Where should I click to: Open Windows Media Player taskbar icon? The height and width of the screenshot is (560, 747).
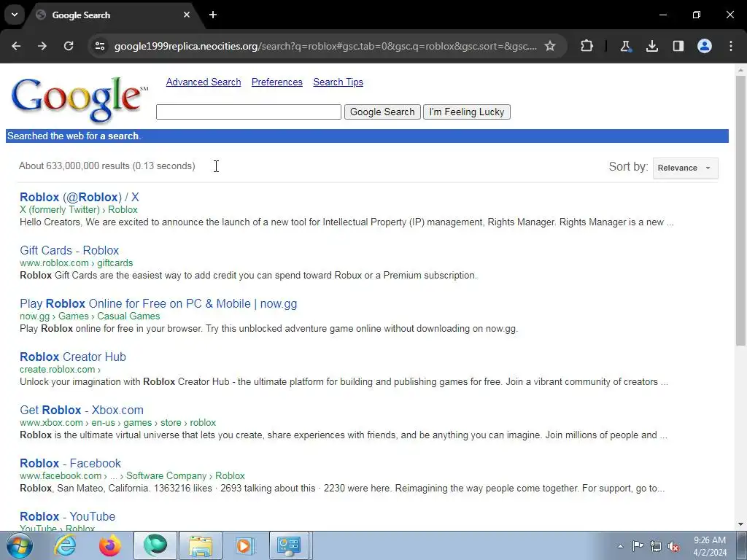[x=246, y=545]
